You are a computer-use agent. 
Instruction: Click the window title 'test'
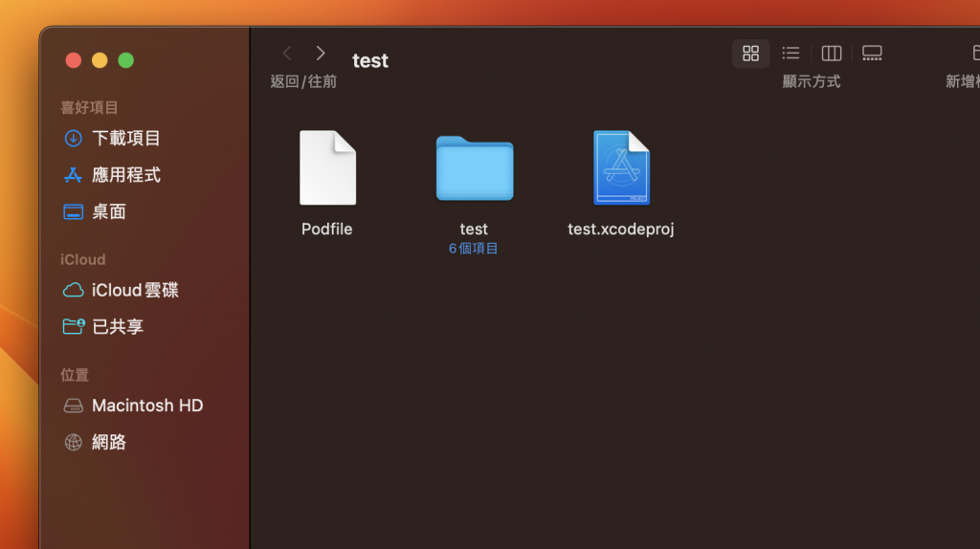pos(370,60)
